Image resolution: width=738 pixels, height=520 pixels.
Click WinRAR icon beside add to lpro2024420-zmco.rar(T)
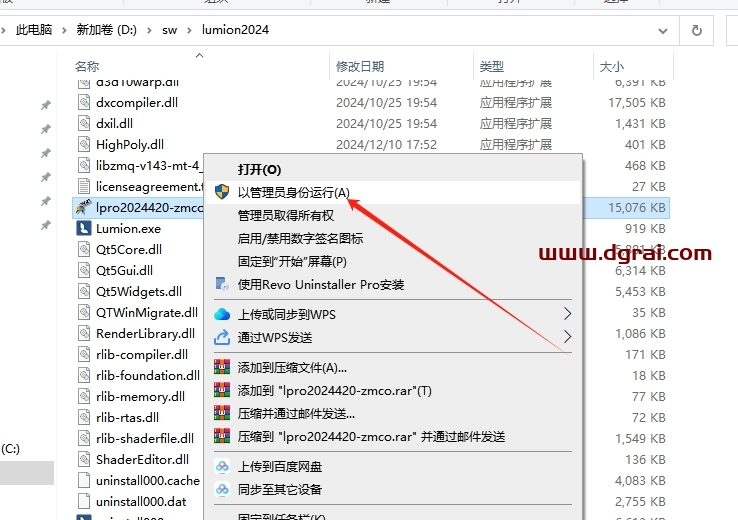pos(222,390)
